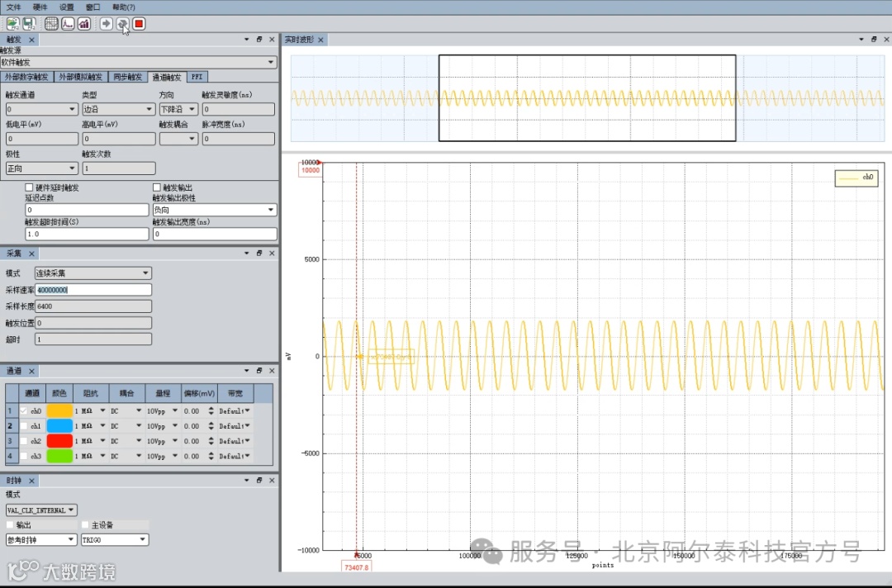The height and width of the screenshot is (588, 892).
Task: Switch to the 外部数字触发 tab
Action: click(28, 77)
